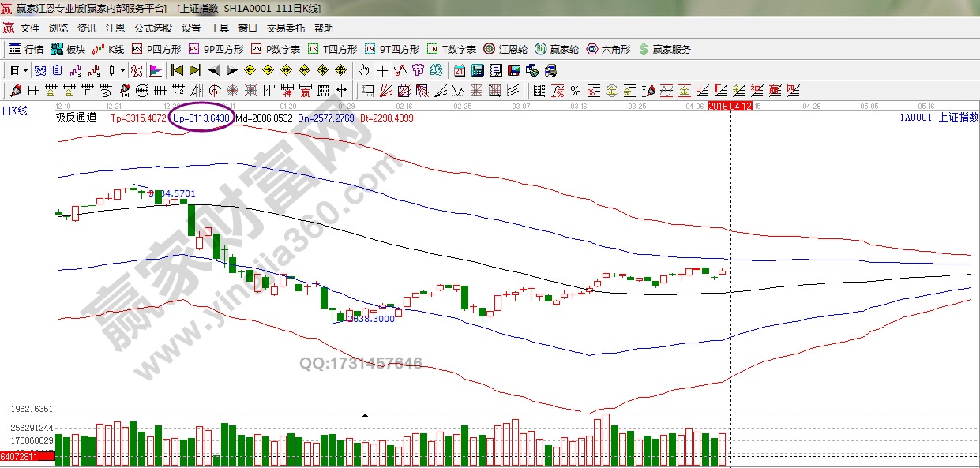Viewport: 980px width, 468px height.
Task: Click the T数字表 toolbar button
Action: click(x=451, y=49)
